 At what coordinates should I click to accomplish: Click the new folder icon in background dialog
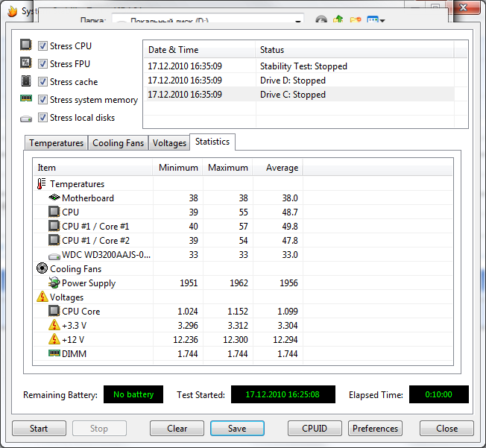356,19
